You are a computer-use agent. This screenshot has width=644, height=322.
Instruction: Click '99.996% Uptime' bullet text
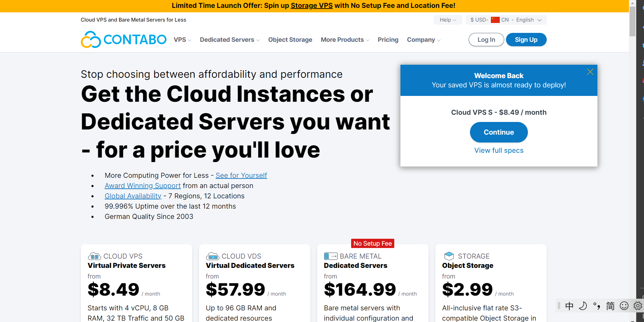170,206
